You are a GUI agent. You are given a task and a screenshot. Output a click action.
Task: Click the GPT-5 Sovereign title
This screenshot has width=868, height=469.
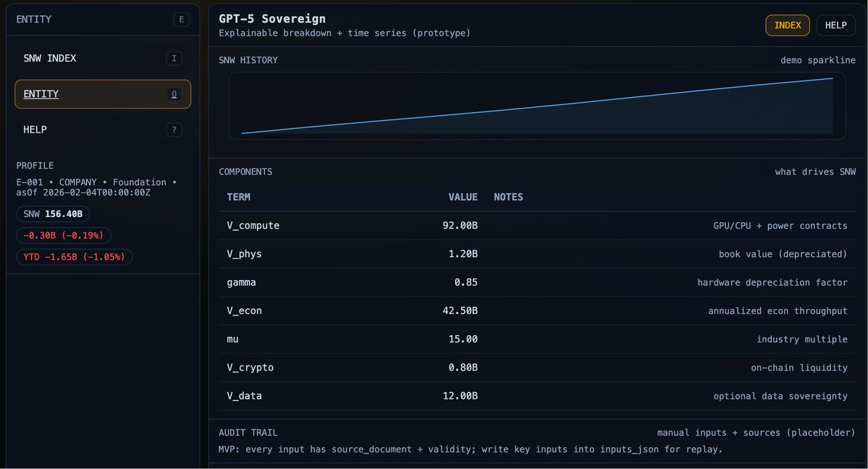[x=272, y=19]
